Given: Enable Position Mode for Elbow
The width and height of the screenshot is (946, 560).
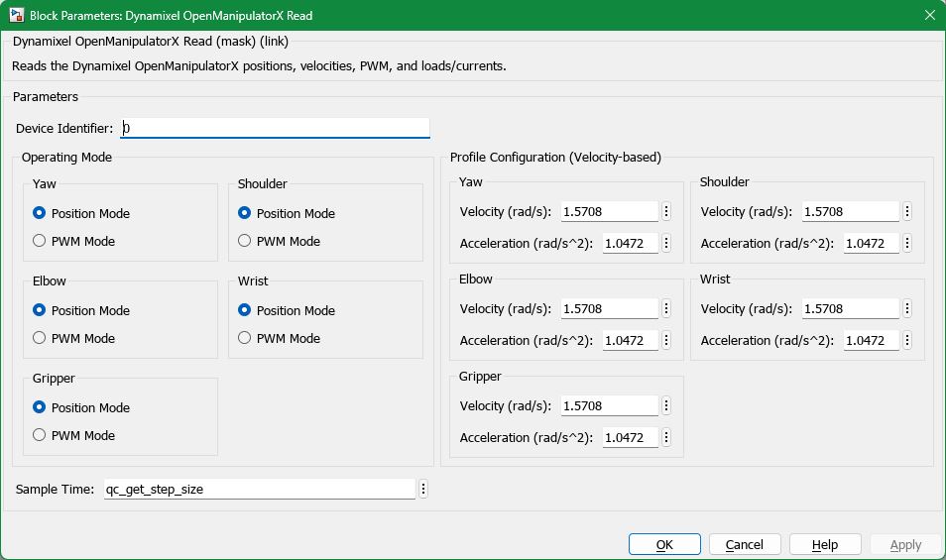Looking at the screenshot, I should (40, 310).
